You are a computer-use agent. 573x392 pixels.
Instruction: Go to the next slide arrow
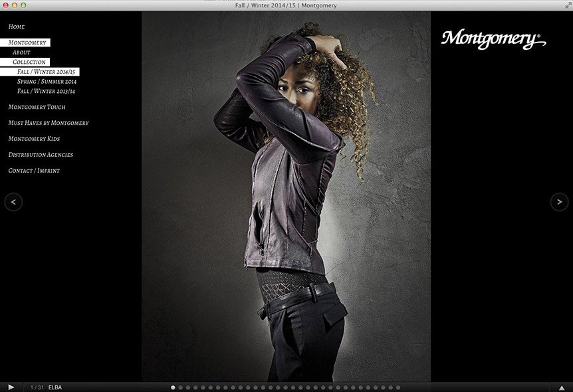pos(559,202)
